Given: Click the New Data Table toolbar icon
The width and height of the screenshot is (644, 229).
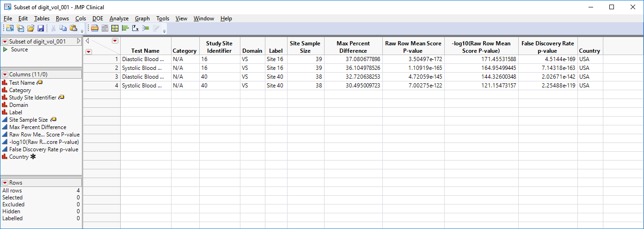Looking at the screenshot, I should tap(10, 29).
